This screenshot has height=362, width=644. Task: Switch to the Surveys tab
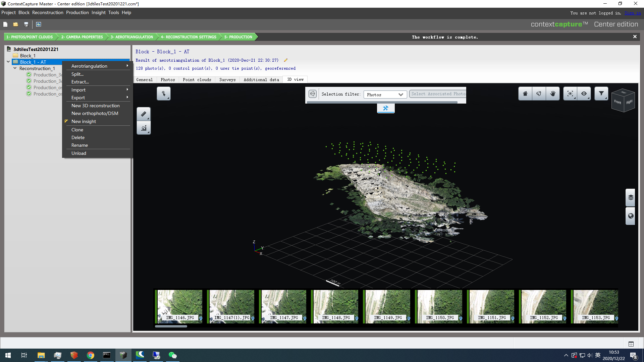click(x=227, y=79)
